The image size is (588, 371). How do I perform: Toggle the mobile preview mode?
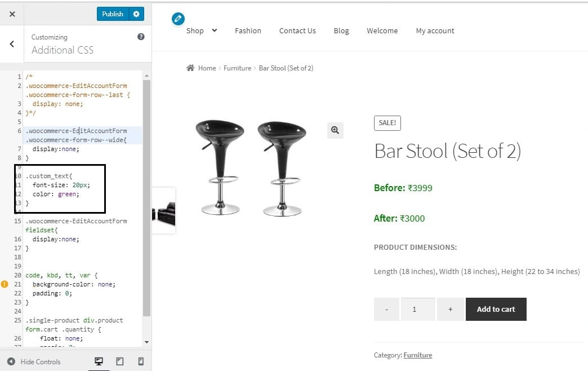point(140,361)
